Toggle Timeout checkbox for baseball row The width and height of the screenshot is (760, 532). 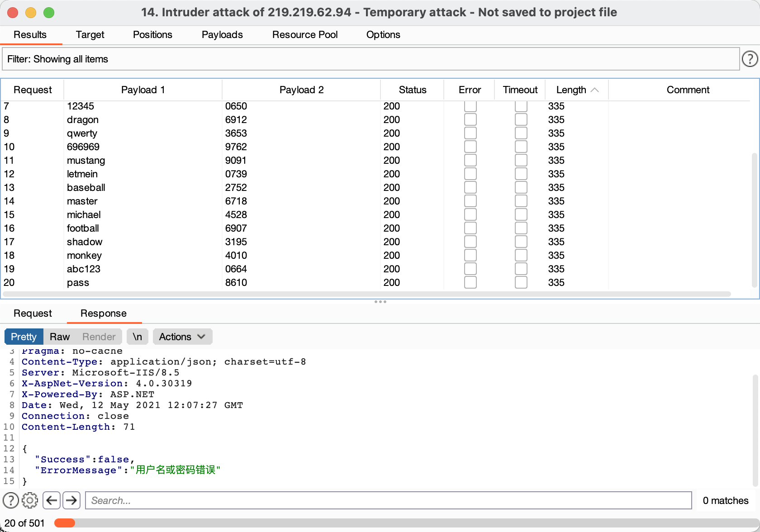pos(521,187)
